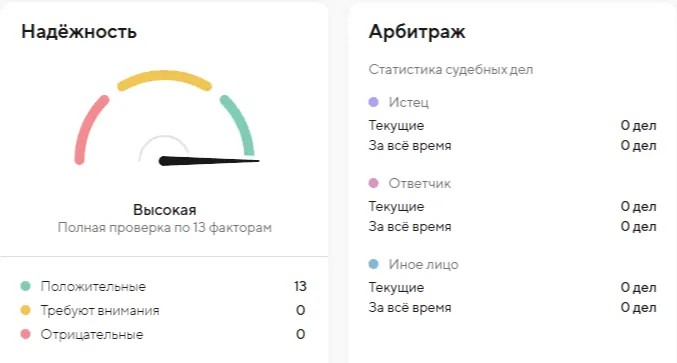Click 0 дел for Истец За всё время
This screenshot has width=677, height=363.
(639, 145)
